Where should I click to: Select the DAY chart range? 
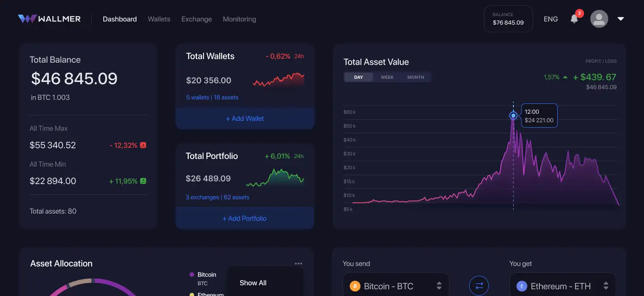pos(359,77)
